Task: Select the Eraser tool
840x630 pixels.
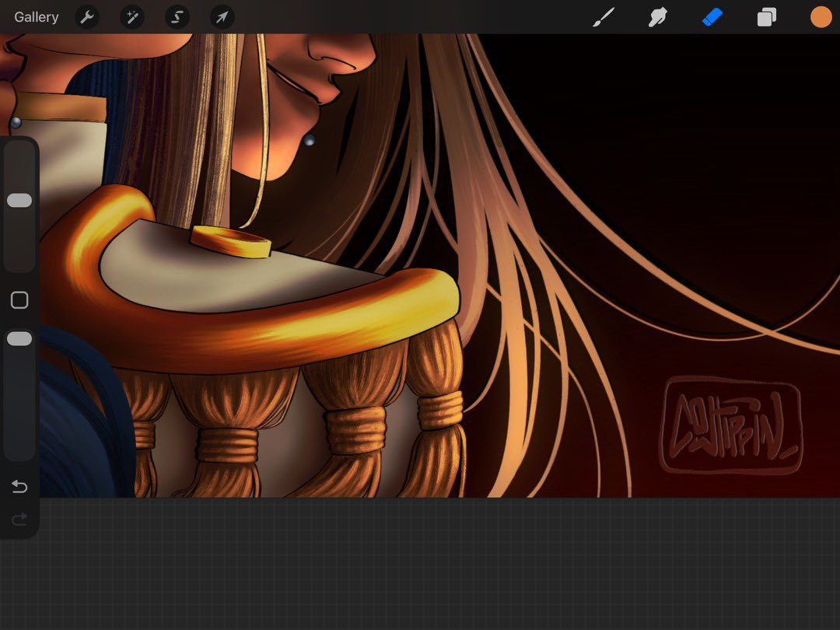Action: tap(712, 17)
